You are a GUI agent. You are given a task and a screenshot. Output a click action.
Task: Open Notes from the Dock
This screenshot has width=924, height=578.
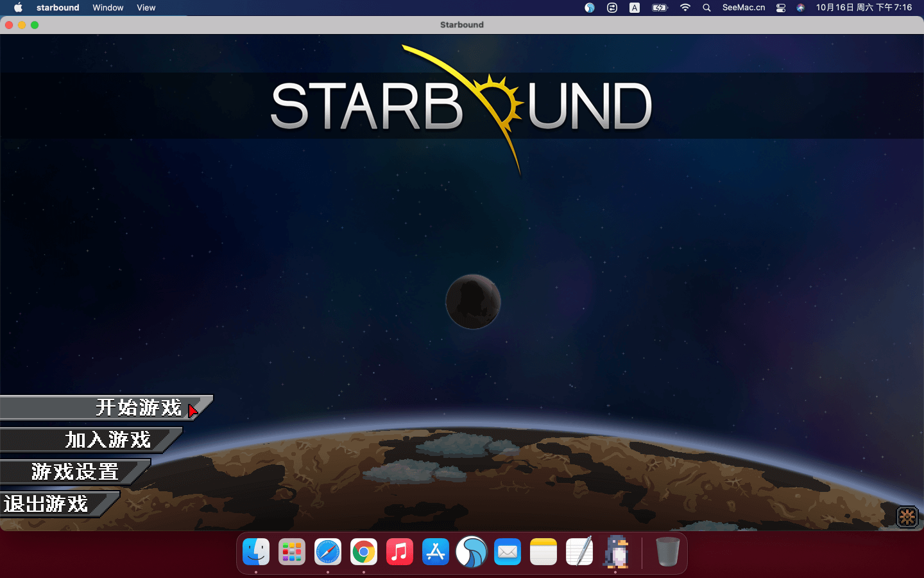coord(543,552)
